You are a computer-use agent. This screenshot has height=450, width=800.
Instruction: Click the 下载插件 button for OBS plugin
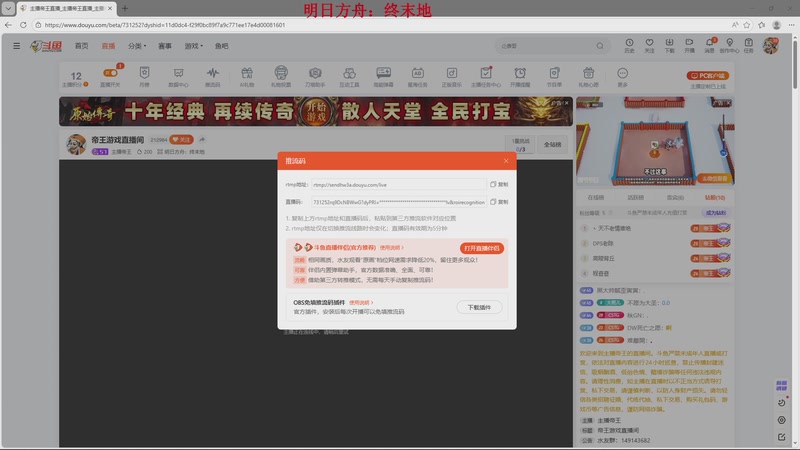(x=479, y=307)
